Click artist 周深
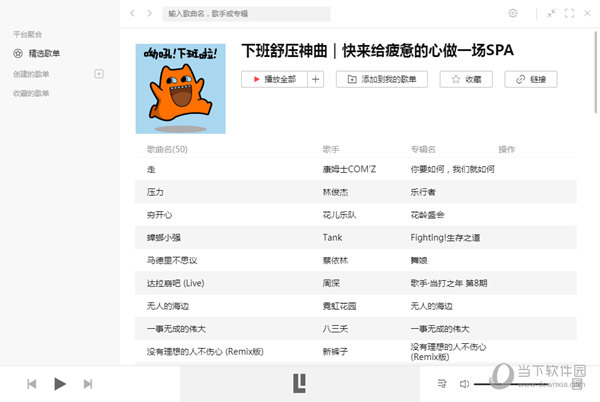600x402 pixels. 331,283
